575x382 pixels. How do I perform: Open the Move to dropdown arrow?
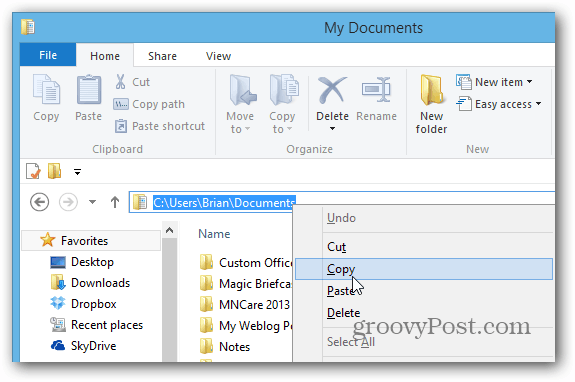pyautogui.click(x=248, y=129)
